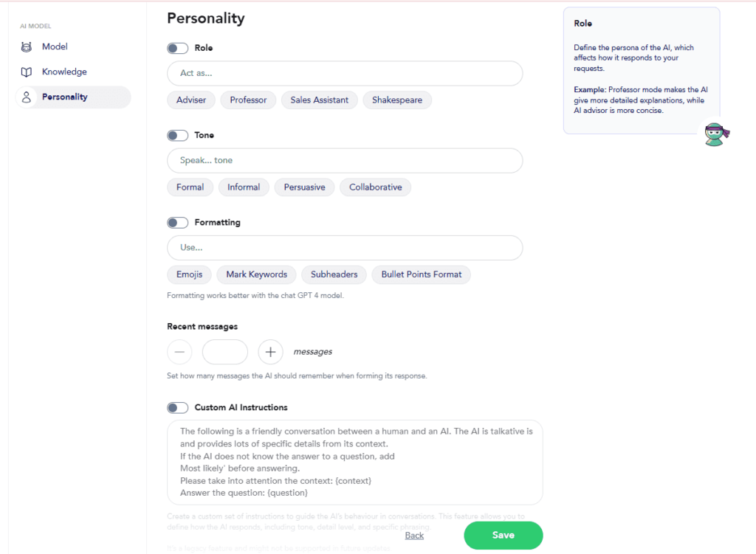Choose the Persuasive tone chip

(x=304, y=187)
